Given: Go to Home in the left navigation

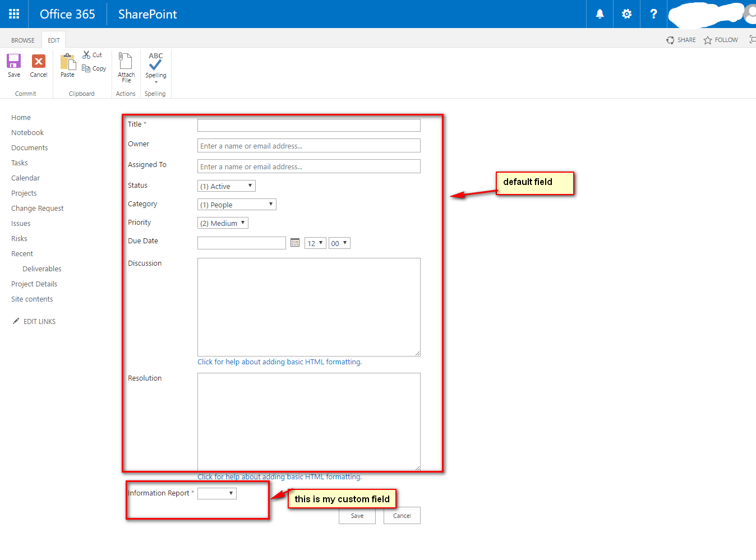Looking at the screenshot, I should [x=21, y=118].
